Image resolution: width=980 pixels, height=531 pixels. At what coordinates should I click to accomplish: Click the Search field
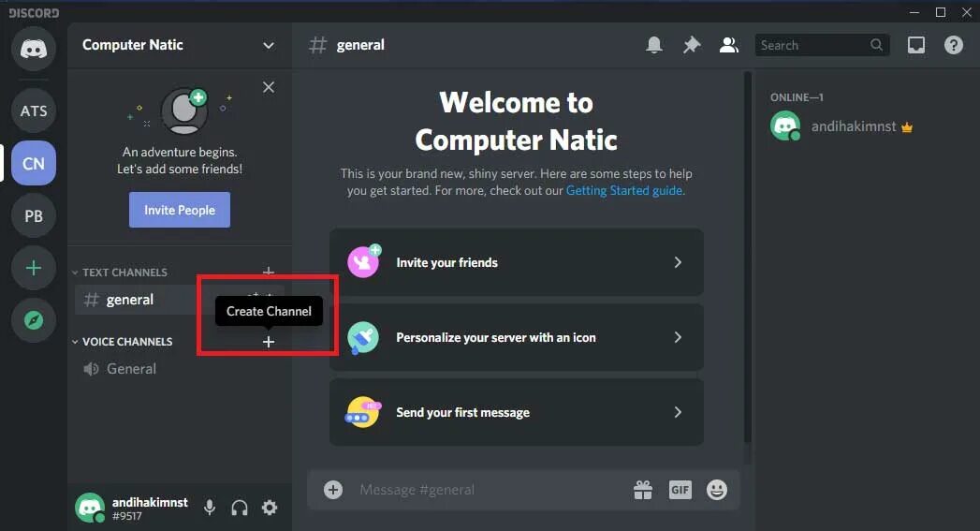pyautogui.click(x=822, y=45)
